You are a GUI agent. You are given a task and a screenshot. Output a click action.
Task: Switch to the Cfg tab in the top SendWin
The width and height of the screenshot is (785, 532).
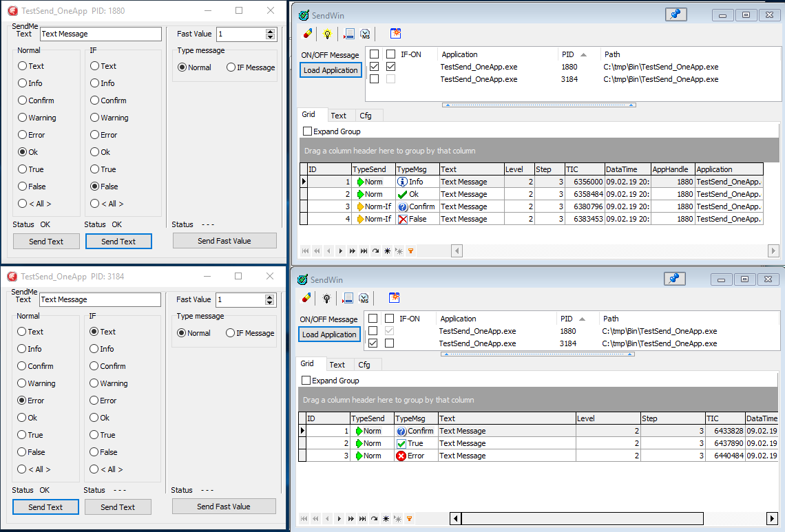[x=366, y=116]
